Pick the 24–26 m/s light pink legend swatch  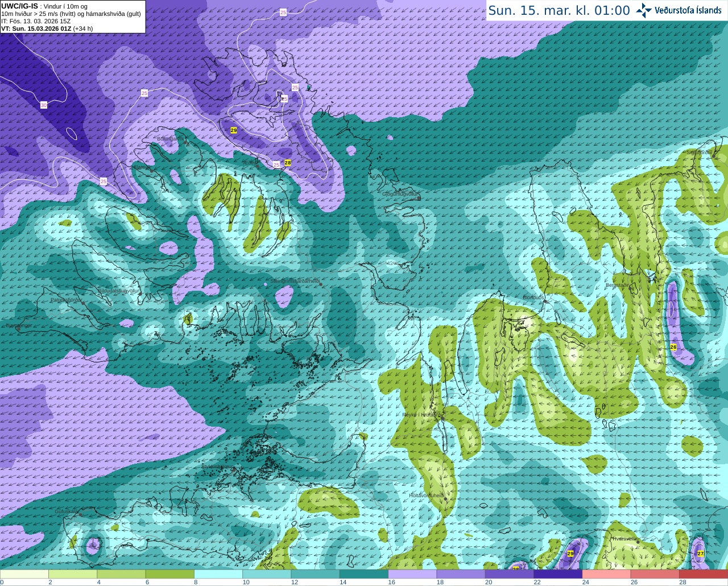[607, 574]
